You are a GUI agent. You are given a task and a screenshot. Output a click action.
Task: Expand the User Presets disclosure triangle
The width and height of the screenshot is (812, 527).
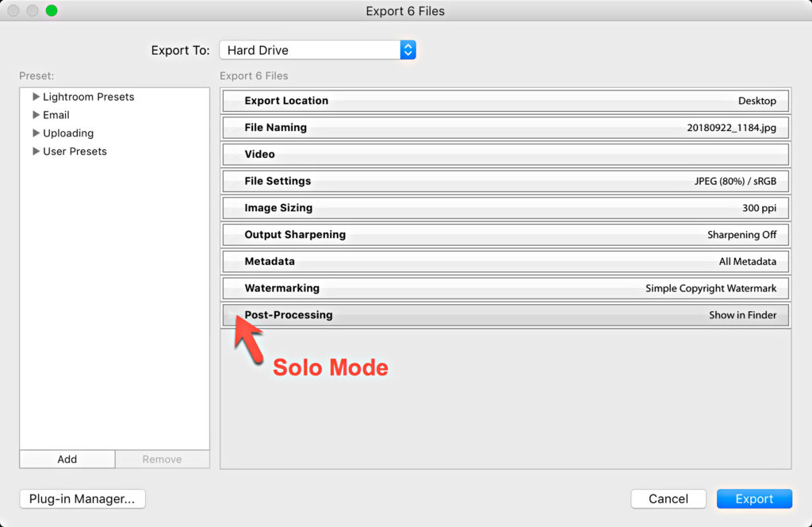pos(36,151)
